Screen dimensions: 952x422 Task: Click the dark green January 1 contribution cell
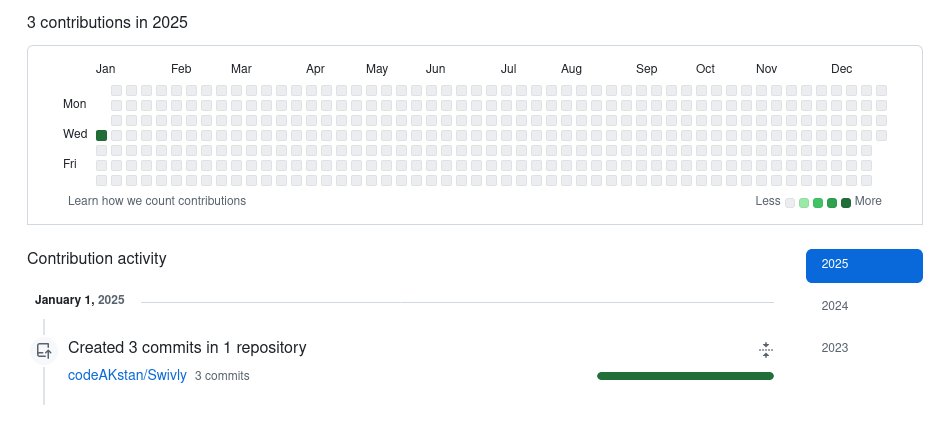101,135
